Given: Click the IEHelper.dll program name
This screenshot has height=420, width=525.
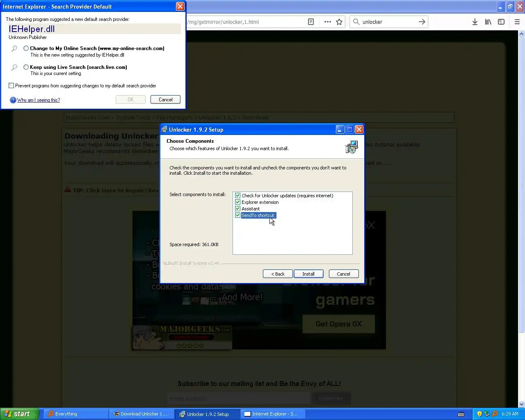Looking at the screenshot, I should 32,29.
